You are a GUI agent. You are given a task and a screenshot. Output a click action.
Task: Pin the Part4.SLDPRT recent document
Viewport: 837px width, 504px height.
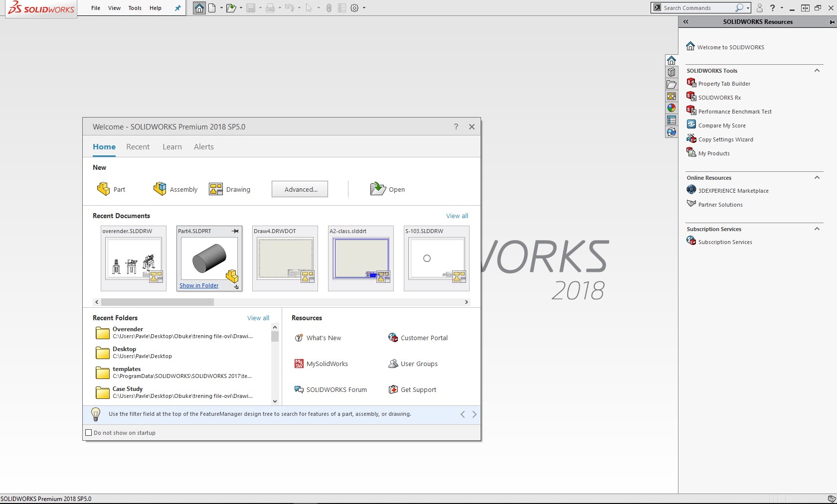235,231
